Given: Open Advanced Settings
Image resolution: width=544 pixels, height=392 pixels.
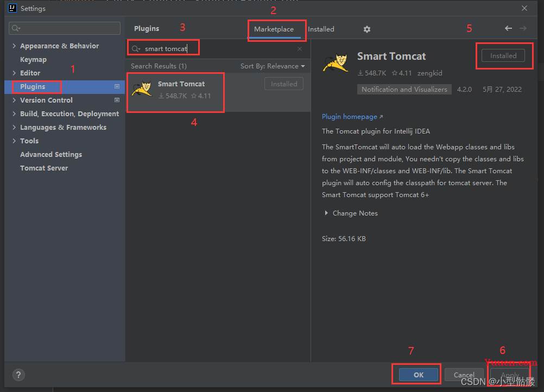Looking at the screenshot, I should point(51,154).
